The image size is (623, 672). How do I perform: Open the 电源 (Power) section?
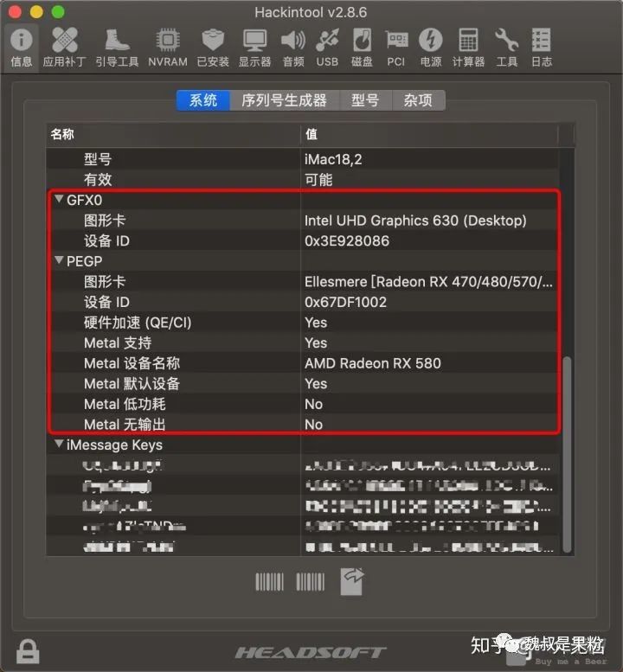coord(431,48)
